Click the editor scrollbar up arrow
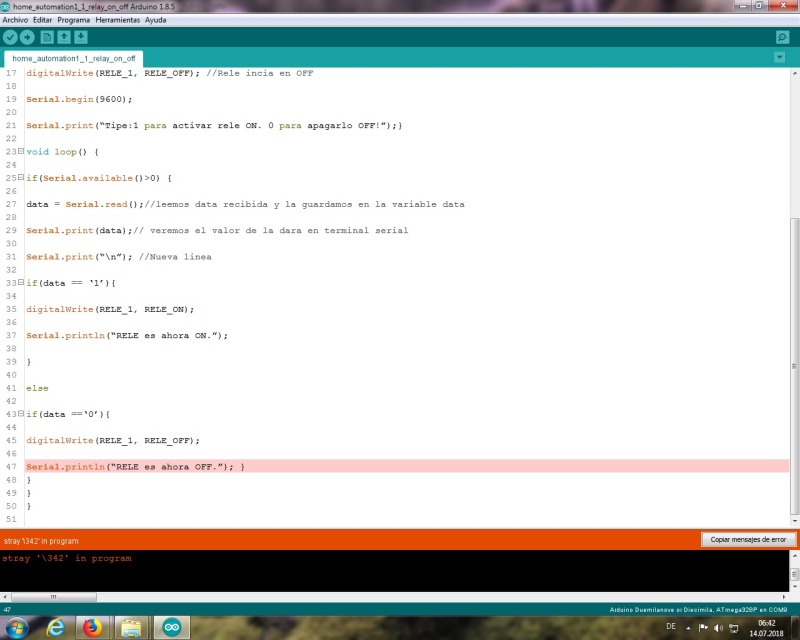This screenshot has height=640, width=800. [x=794, y=73]
